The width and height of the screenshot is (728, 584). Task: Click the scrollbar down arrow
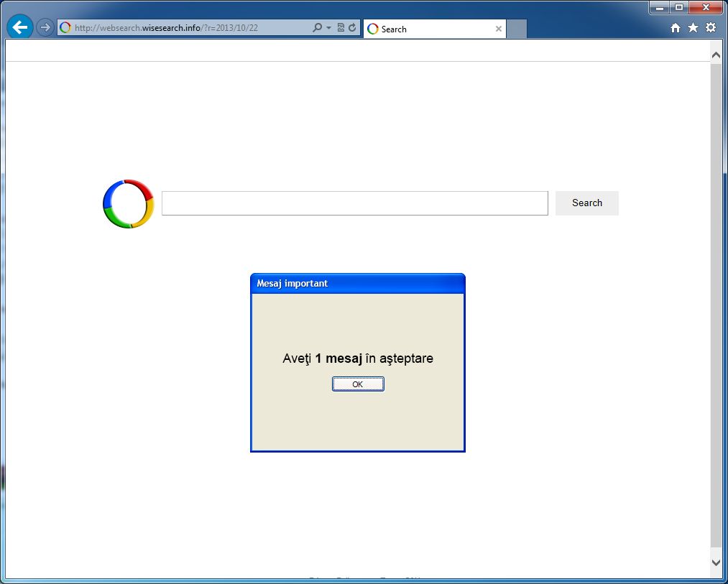pyautogui.click(x=717, y=562)
